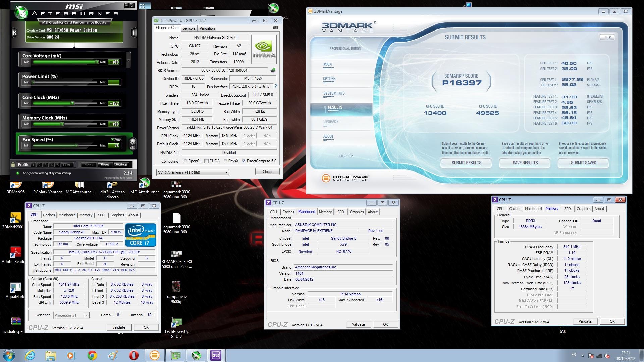The image size is (644, 362).
Task: Launch Opera from the taskbar
Action: tap(133, 355)
